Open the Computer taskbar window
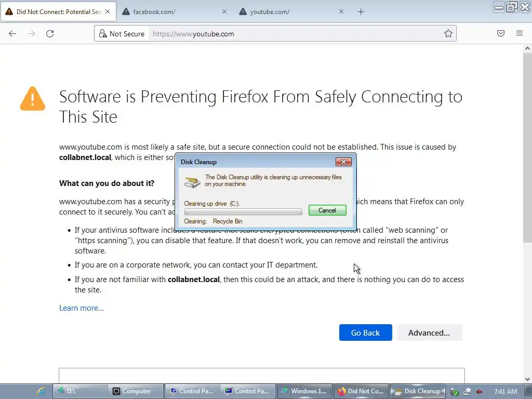The width and height of the screenshot is (532, 399). click(136, 391)
